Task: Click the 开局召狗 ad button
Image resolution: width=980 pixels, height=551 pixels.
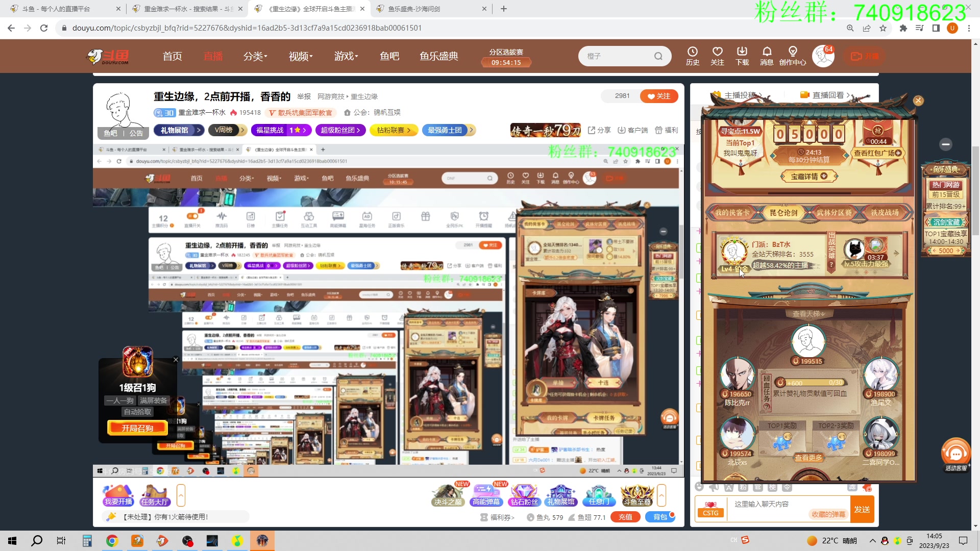Action: 137,428
